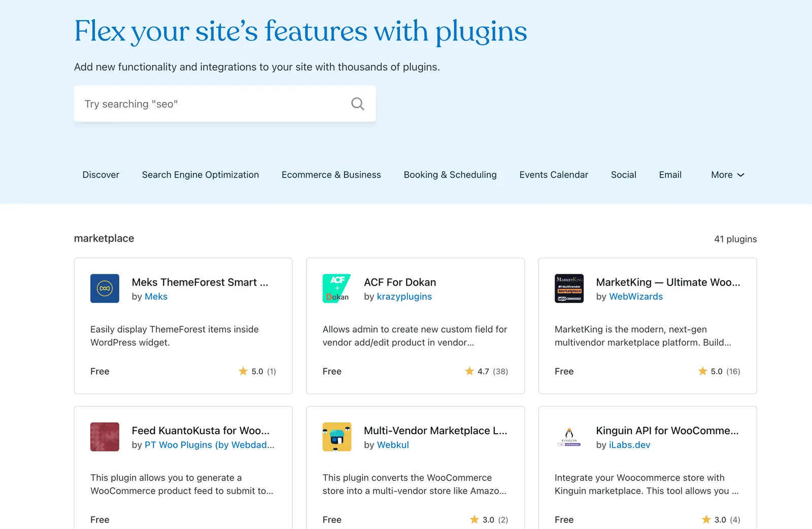Open the ACF For Dokan plugin title
Viewport: 812px width, 529px height.
[x=400, y=283]
